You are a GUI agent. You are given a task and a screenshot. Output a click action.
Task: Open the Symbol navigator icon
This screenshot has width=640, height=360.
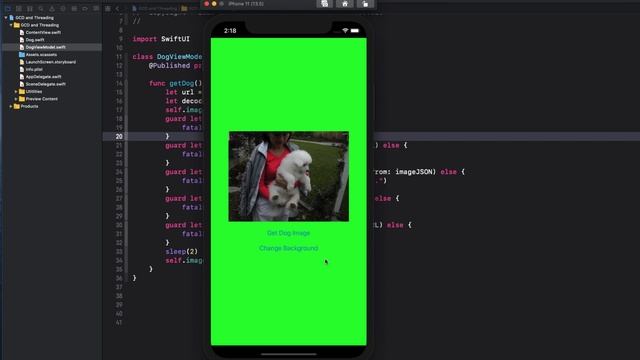coord(30,8)
